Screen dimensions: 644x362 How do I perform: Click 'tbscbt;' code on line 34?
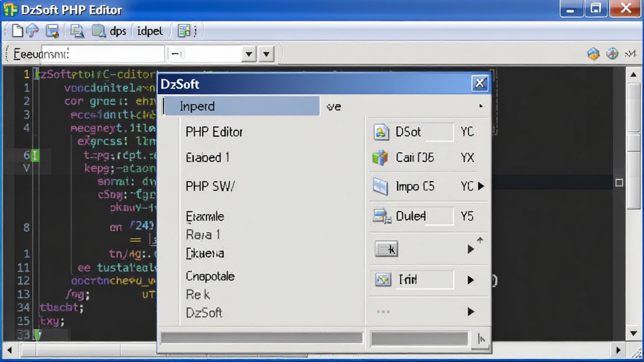(62, 307)
